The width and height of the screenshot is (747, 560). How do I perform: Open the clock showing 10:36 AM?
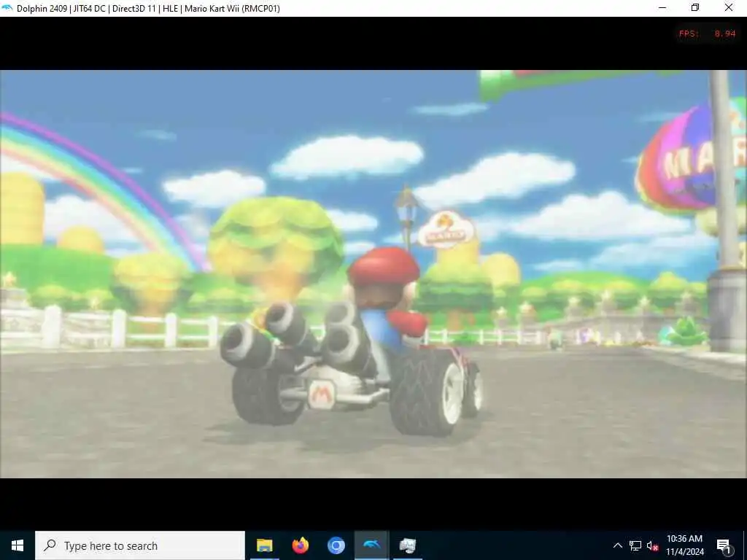pyautogui.click(x=684, y=545)
